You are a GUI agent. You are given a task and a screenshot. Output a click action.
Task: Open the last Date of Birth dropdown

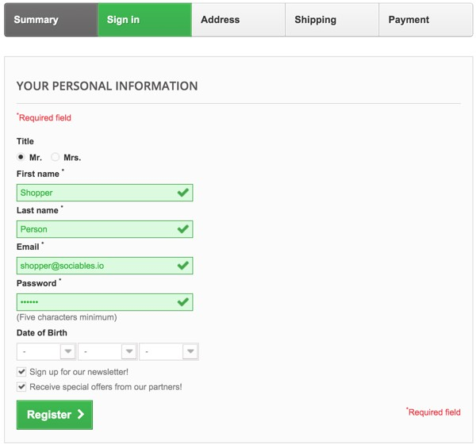pos(169,351)
